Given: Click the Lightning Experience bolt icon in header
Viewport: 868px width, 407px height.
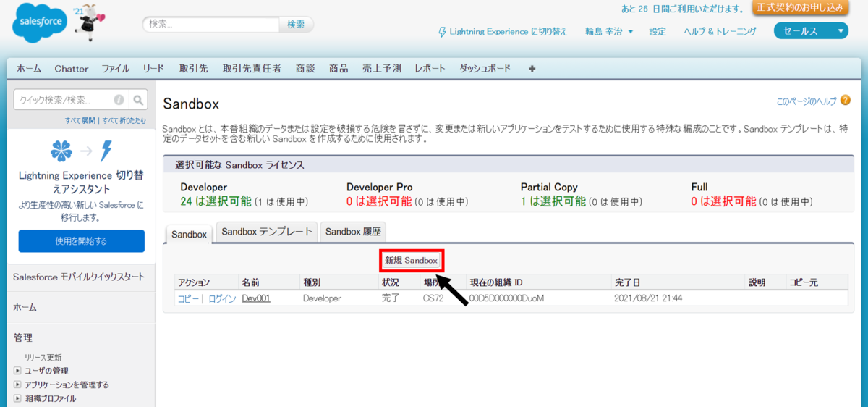Looking at the screenshot, I should (x=443, y=32).
